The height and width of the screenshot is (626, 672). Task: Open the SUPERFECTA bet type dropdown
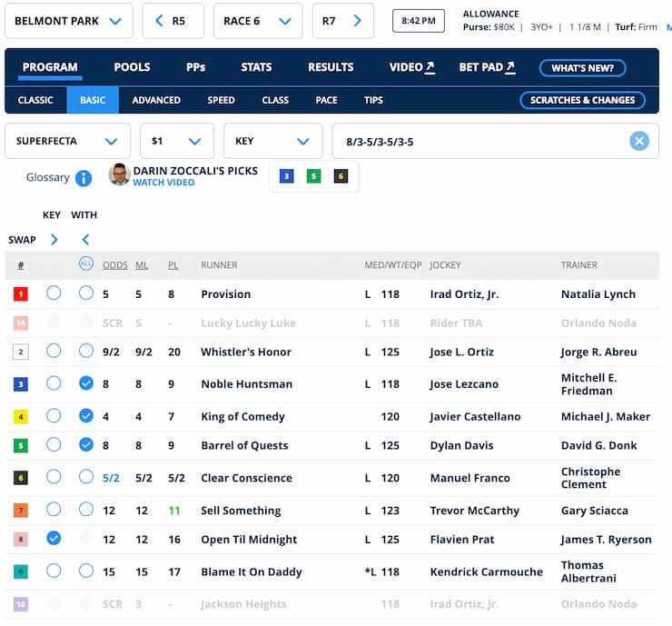click(67, 141)
